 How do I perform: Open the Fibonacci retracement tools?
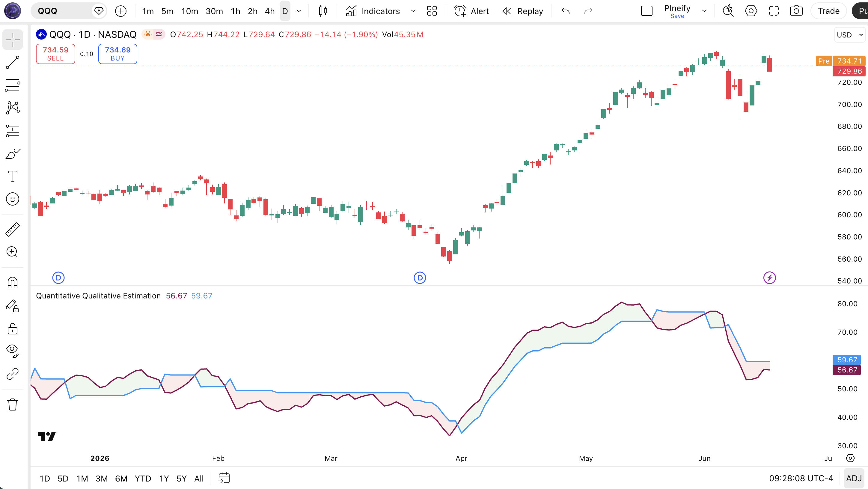[13, 85]
